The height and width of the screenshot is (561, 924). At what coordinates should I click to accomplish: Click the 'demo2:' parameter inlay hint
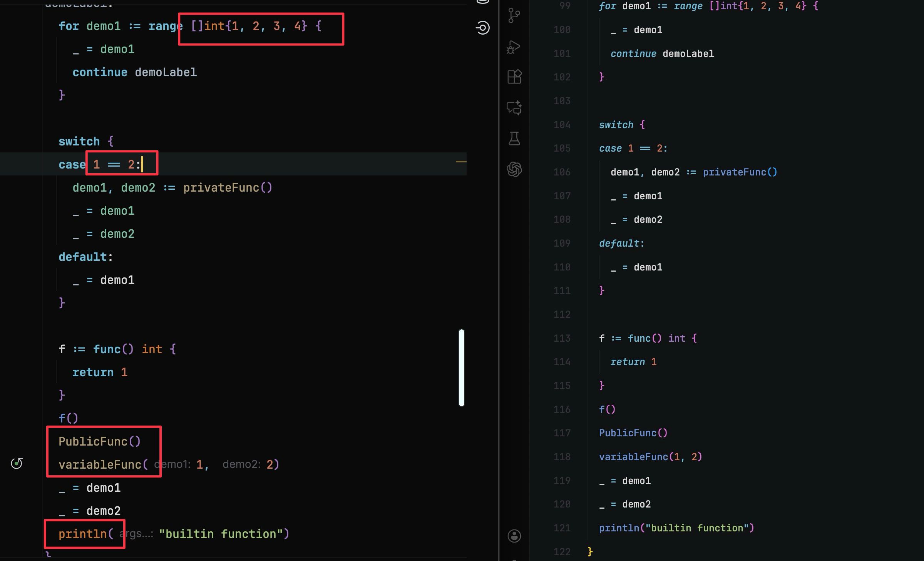click(241, 464)
